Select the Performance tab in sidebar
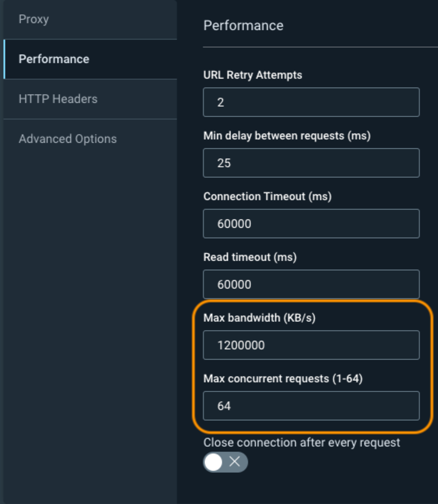 pos(54,59)
